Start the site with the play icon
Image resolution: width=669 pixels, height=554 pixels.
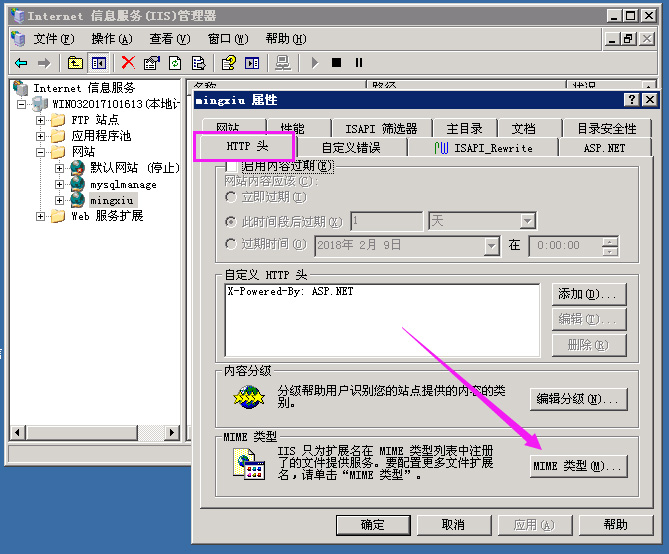(x=315, y=63)
